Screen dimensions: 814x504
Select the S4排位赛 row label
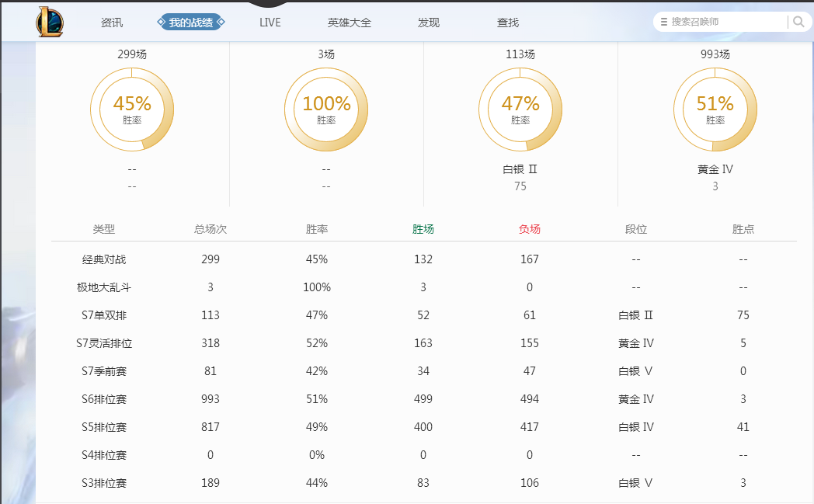[104, 455]
